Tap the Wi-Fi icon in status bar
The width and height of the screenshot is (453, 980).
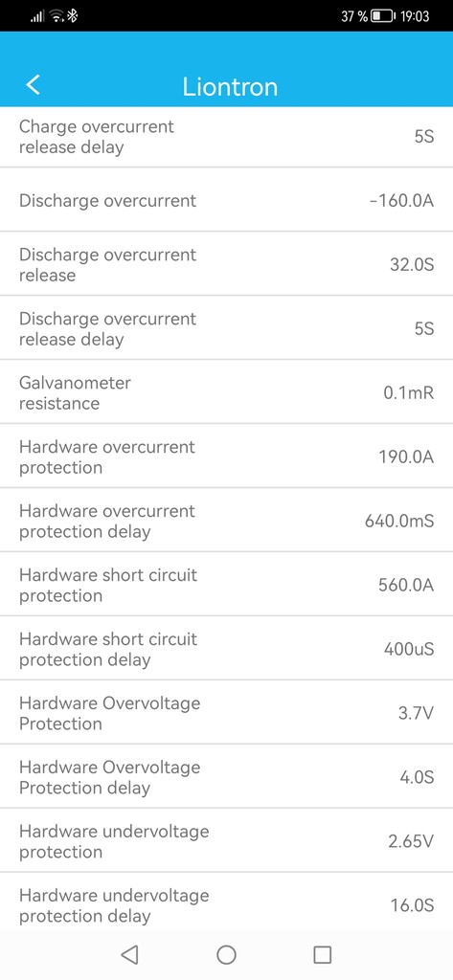click(57, 16)
